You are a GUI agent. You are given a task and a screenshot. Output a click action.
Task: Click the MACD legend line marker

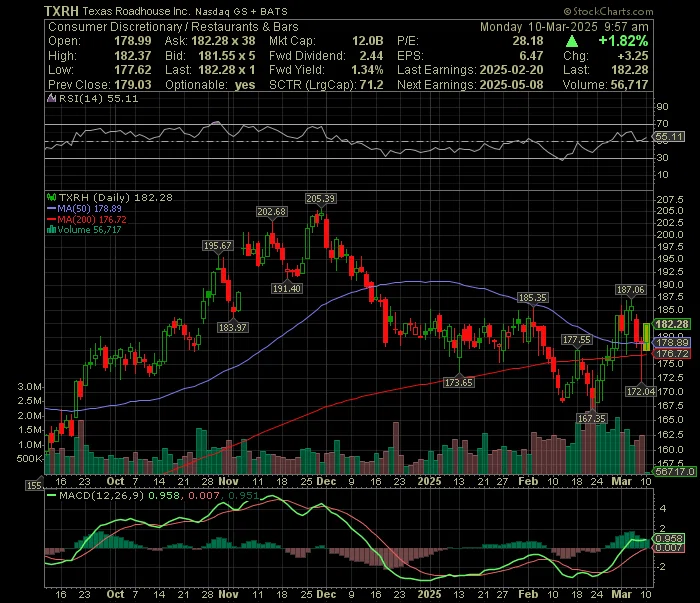pyautogui.click(x=51, y=495)
